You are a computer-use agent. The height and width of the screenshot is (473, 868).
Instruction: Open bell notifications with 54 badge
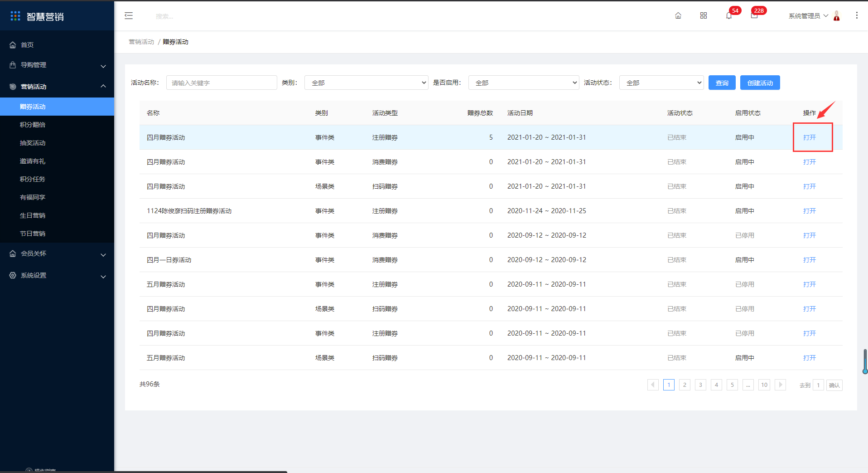click(x=729, y=16)
